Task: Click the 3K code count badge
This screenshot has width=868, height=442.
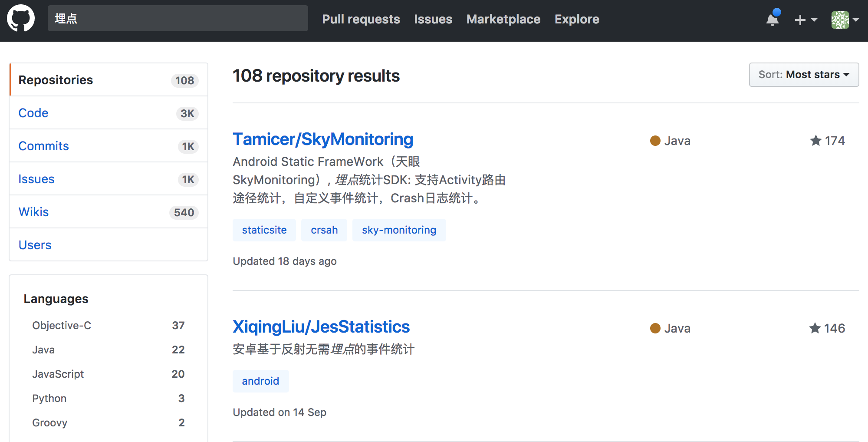Action: (187, 113)
